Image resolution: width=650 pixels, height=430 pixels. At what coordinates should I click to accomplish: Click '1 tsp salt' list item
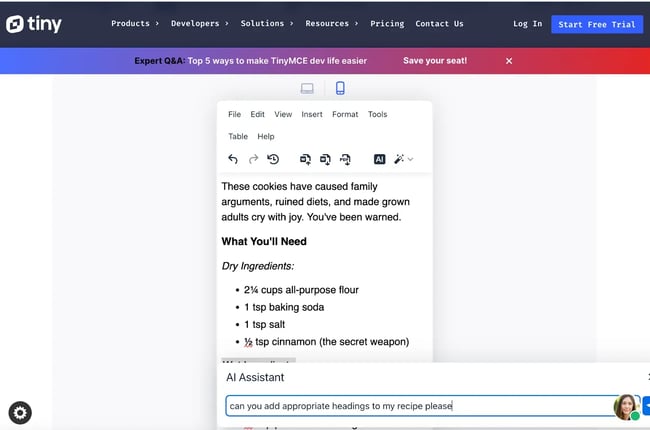264,325
